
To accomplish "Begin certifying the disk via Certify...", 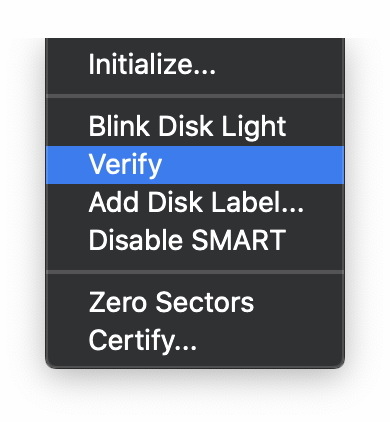I will coord(195,340).
